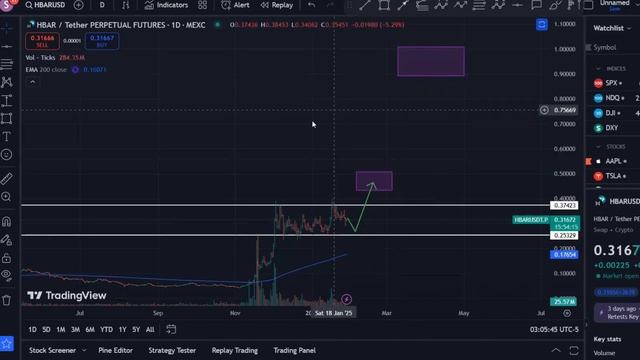Remove drawings with trash icon
Screen dimensions: 640x360
pos(7,300)
